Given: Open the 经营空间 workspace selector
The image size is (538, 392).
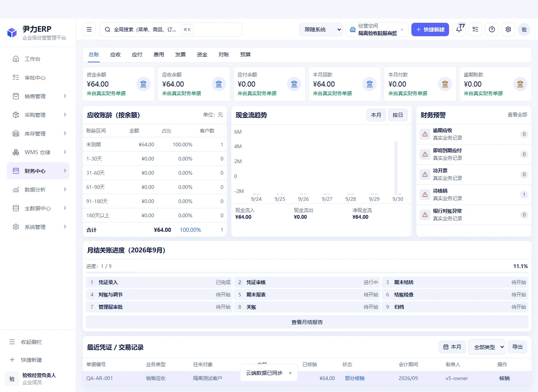Looking at the screenshot, I should click(x=377, y=29).
